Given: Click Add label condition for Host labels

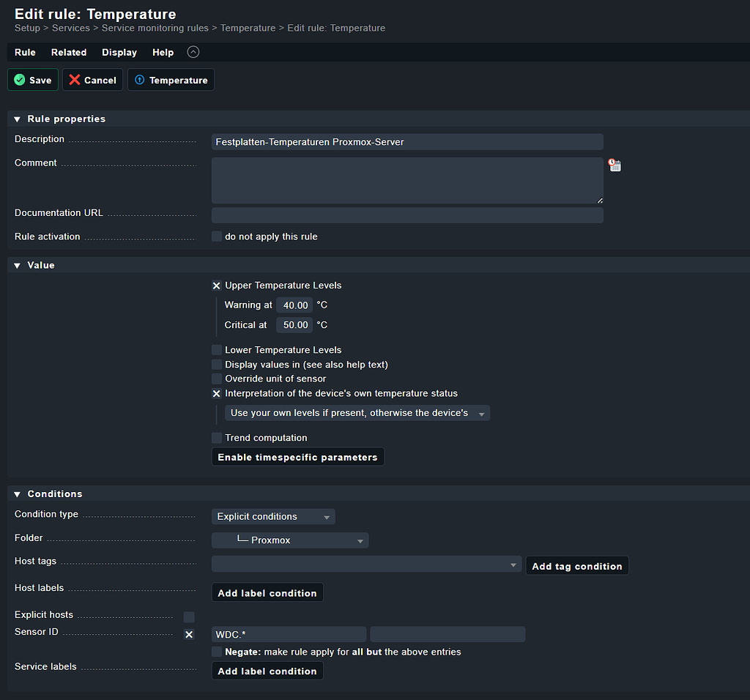Looking at the screenshot, I should pyautogui.click(x=267, y=593).
